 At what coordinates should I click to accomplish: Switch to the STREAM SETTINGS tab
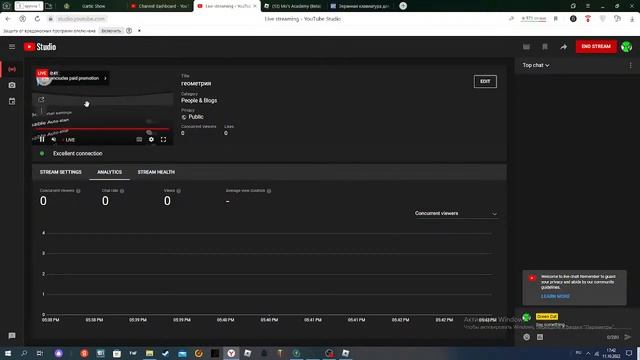tap(60, 172)
